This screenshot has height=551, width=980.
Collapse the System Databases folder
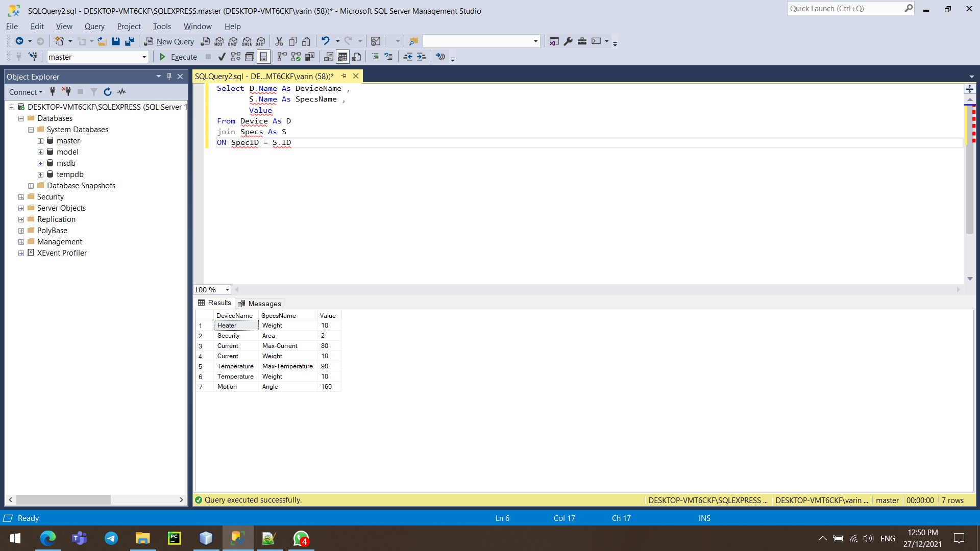[31, 130]
